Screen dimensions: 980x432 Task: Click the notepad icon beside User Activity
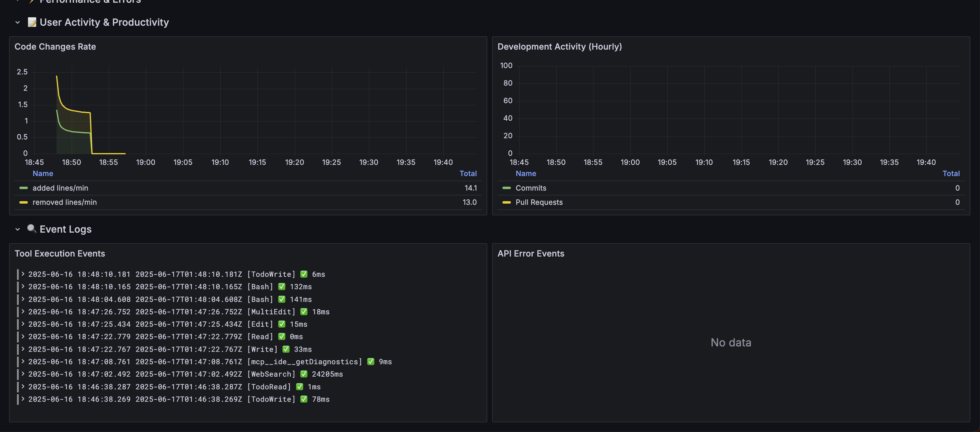click(x=32, y=22)
